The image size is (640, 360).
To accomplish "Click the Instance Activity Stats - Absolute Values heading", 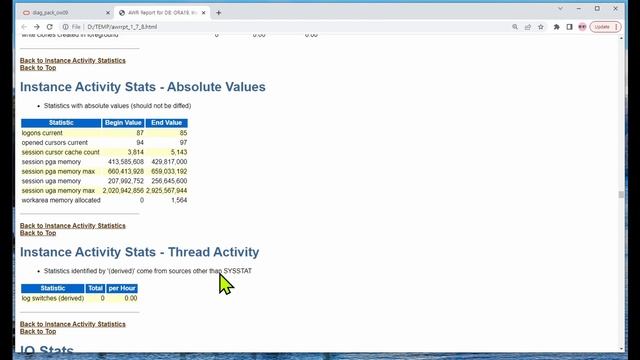I will point(143,87).
